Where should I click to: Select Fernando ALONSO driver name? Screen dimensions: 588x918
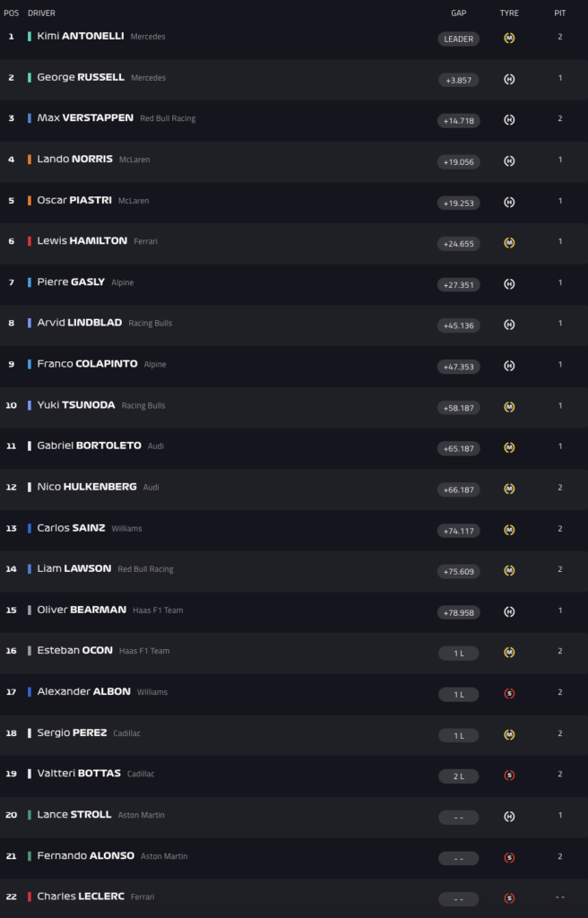point(85,855)
